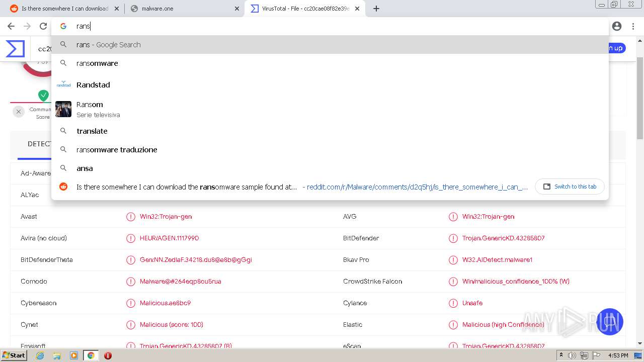Click Bkav Pro W32.AIDetect.malware1 result

point(497,260)
